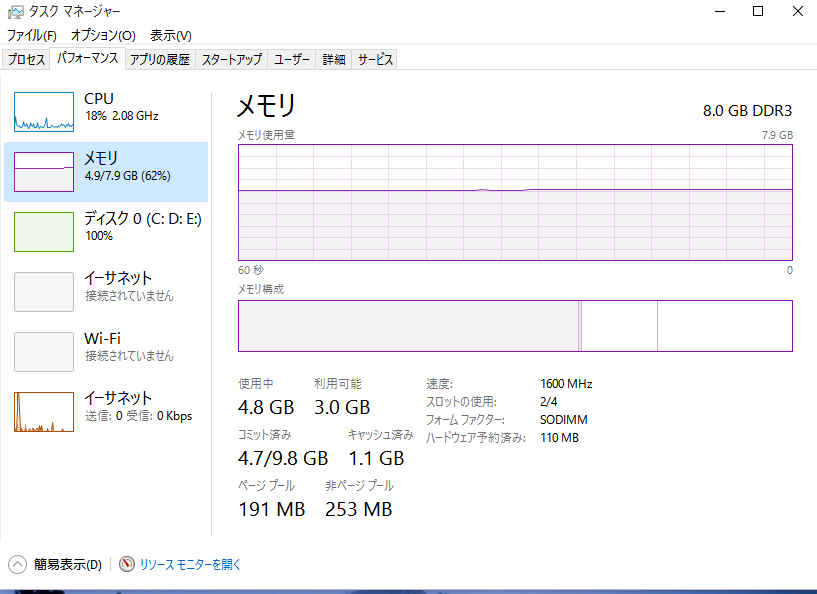Click the 簡易表示(D) label
Image resolution: width=817 pixels, height=594 pixels.
pos(68,564)
